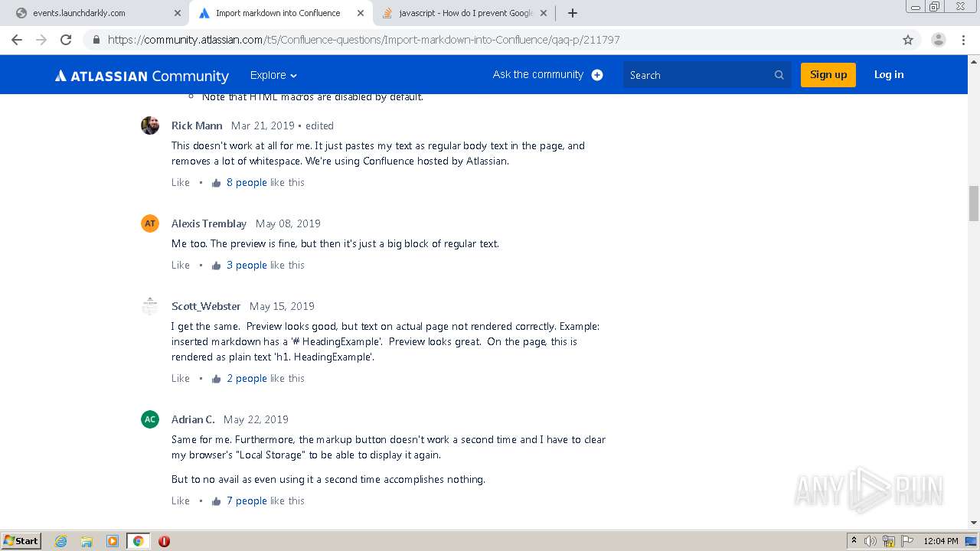View the 7 people who liked this

coord(247,500)
